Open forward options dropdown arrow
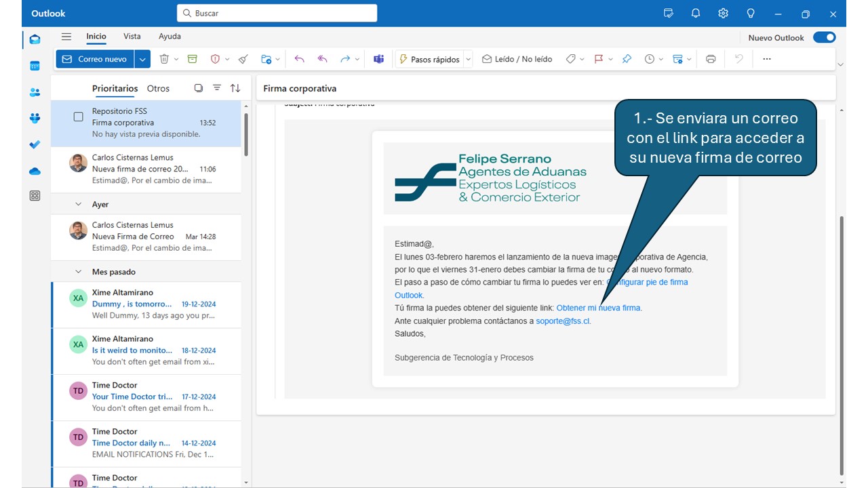This screenshot has width=868, height=488. [358, 59]
